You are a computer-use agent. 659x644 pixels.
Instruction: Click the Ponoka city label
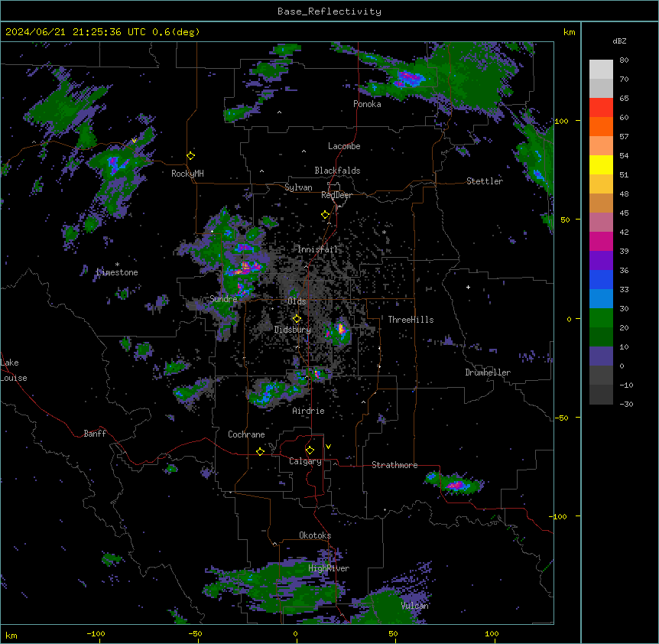[367, 104]
